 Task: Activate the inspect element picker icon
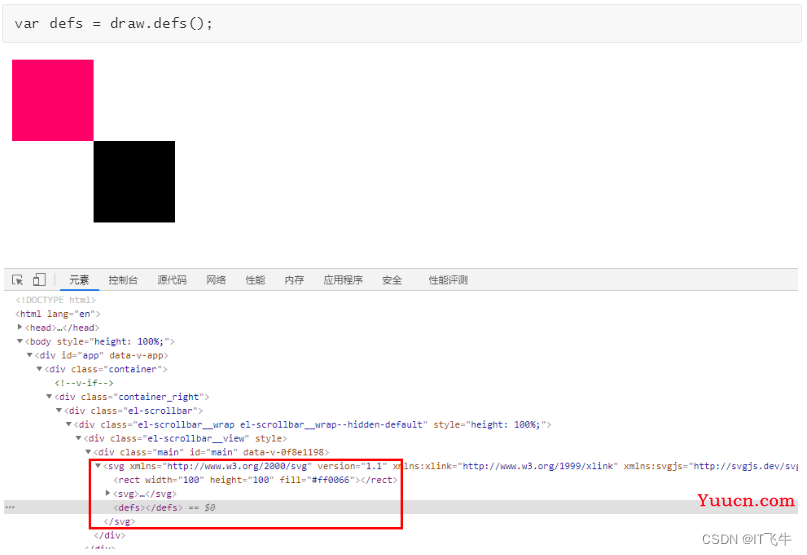coord(17,280)
